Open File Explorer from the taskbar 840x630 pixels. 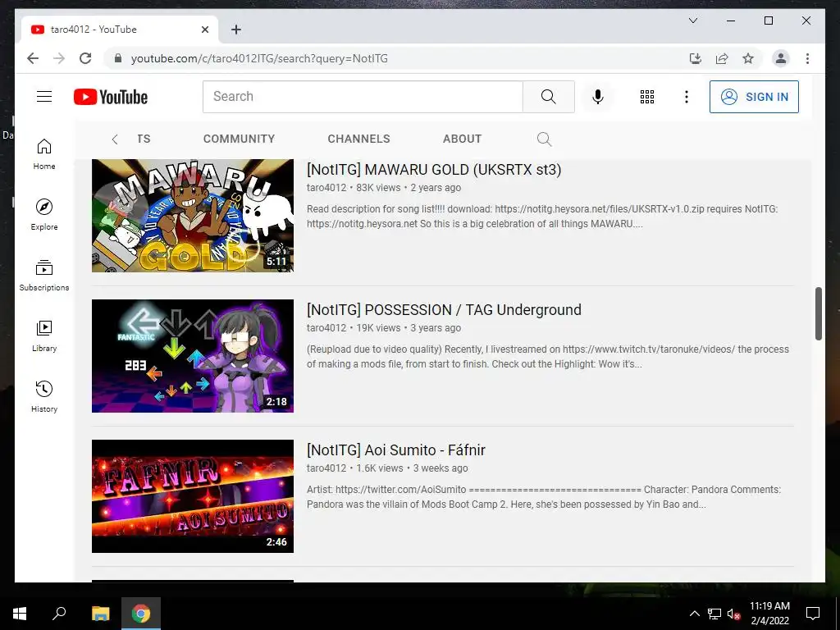click(x=100, y=614)
